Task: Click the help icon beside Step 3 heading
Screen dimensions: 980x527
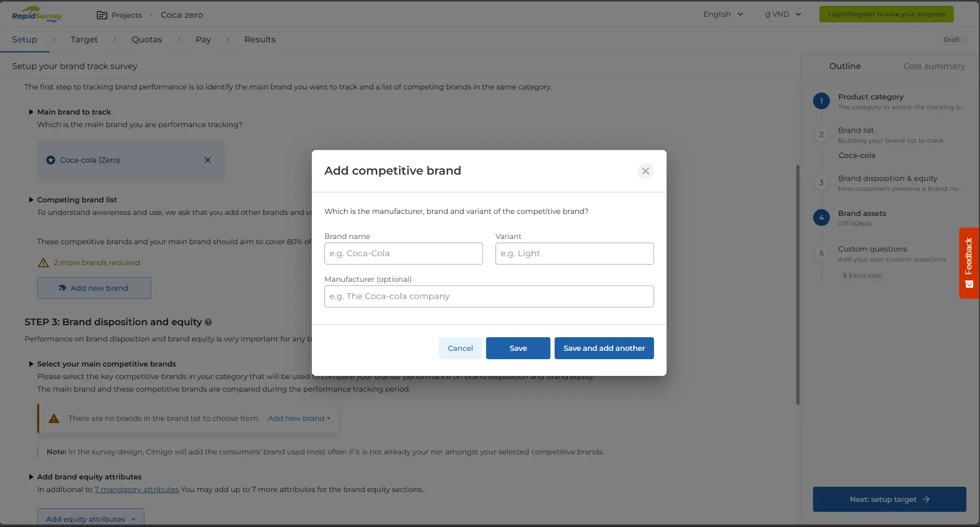Action: coord(208,322)
